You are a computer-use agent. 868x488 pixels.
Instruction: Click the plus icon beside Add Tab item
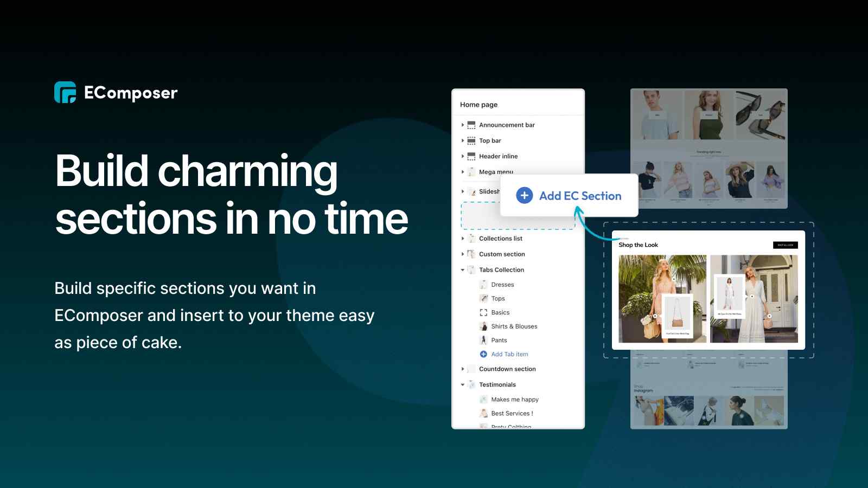click(x=483, y=355)
